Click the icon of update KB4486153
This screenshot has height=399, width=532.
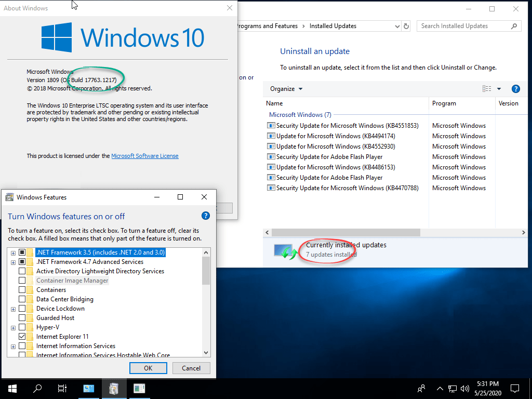271,167
